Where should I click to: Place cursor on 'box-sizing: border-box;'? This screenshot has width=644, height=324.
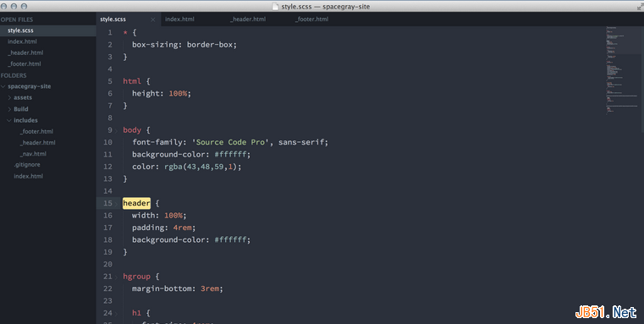[x=184, y=44]
